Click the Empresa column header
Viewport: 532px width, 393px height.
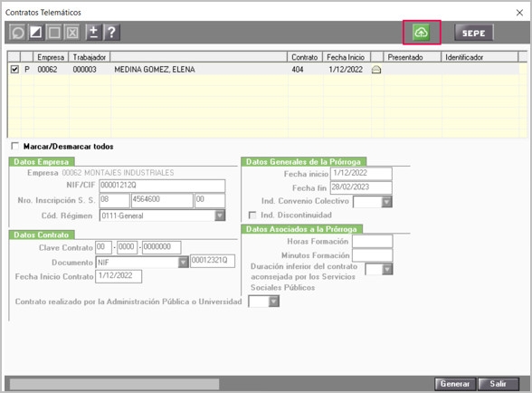(51, 57)
